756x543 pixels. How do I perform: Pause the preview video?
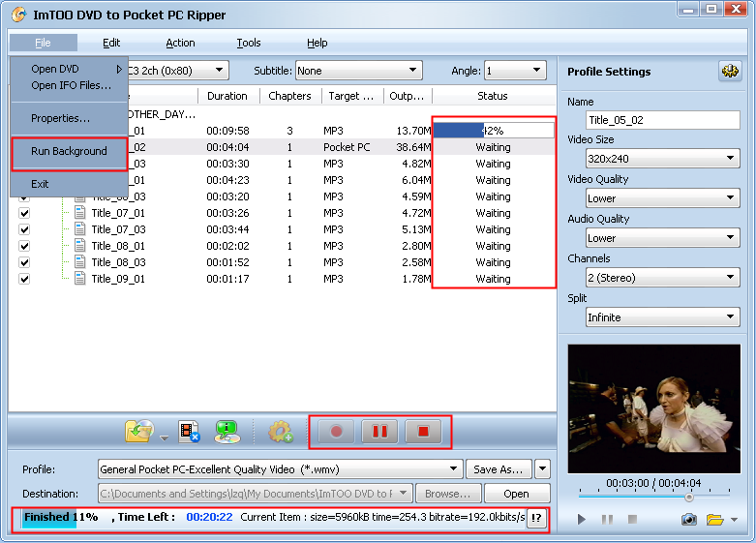point(607,519)
